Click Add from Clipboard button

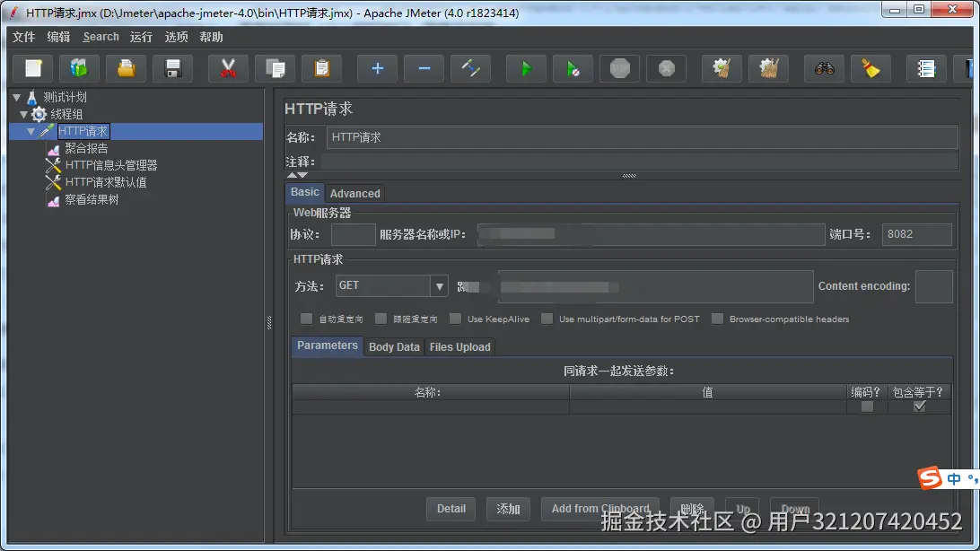pyautogui.click(x=600, y=509)
